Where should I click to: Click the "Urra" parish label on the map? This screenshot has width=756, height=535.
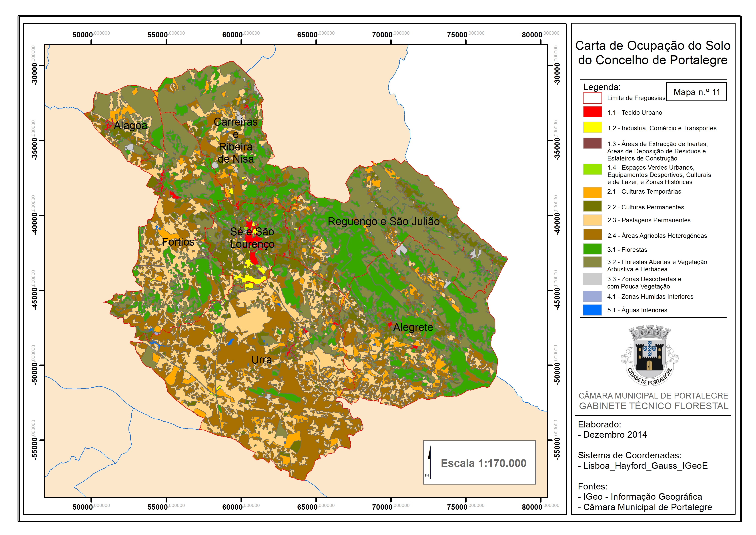point(262,360)
